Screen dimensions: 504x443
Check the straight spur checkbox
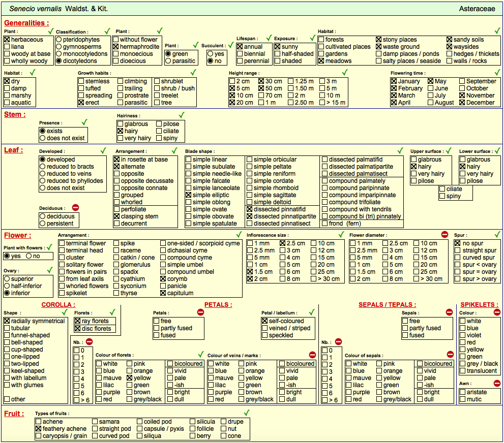coord(458,250)
